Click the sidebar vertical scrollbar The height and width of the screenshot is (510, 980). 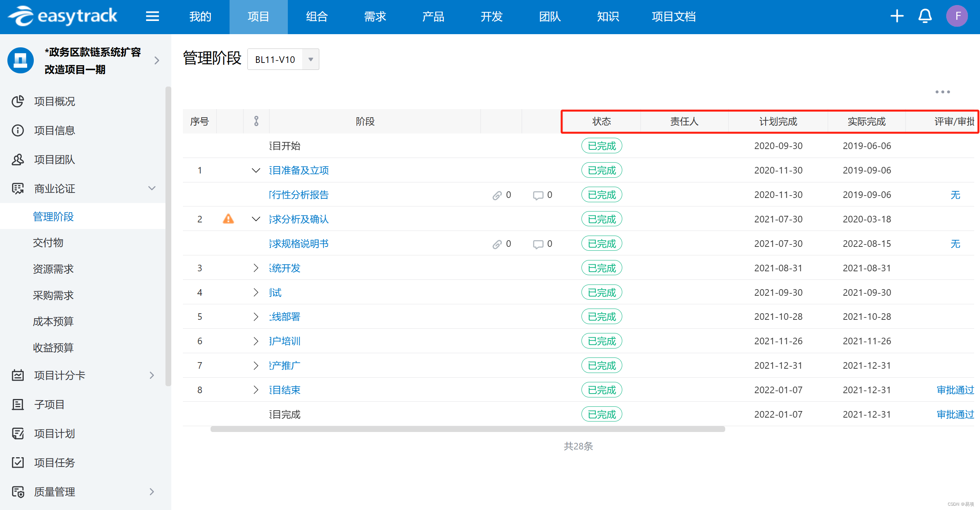pyautogui.click(x=168, y=236)
